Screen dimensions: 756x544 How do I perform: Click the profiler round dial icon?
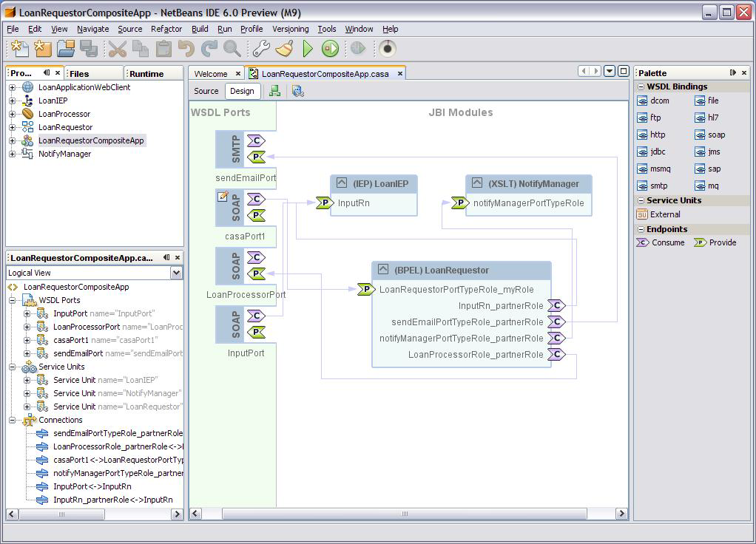click(x=387, y=49)
